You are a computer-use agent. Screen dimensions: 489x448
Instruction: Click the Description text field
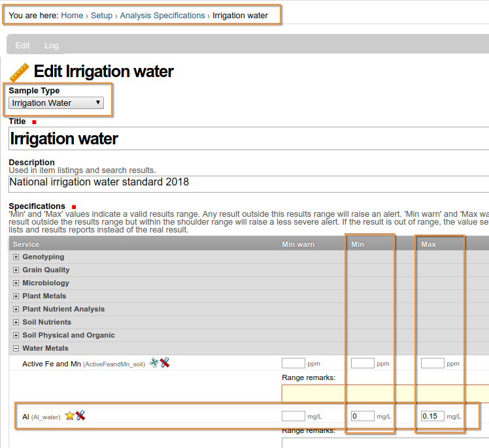pos(248,183)
